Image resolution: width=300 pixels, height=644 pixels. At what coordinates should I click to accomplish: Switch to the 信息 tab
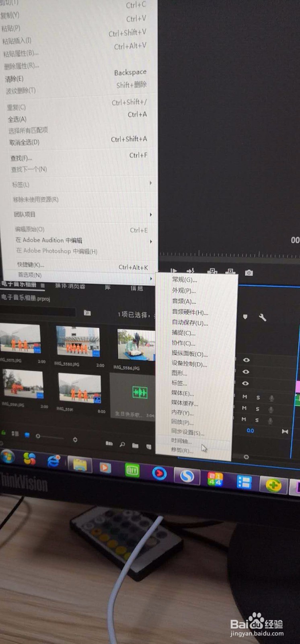(x=136, y=288)
